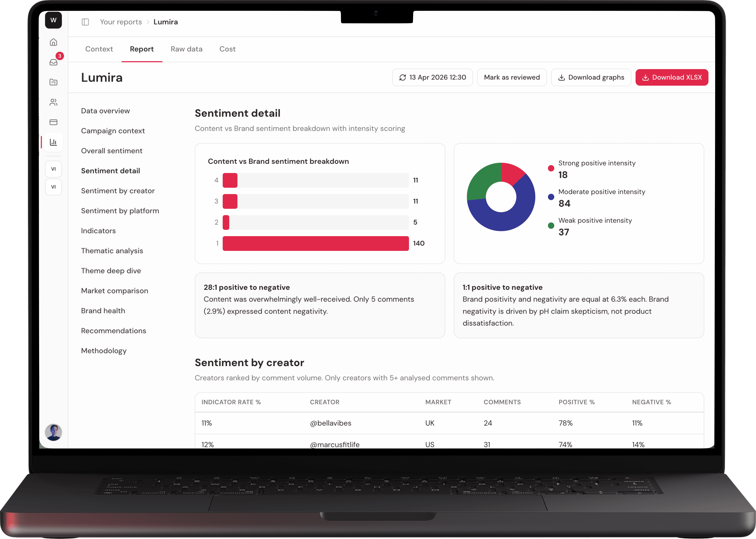756x539 pixels.
Task: Open the billing card icon
Action: click(54, 122)
